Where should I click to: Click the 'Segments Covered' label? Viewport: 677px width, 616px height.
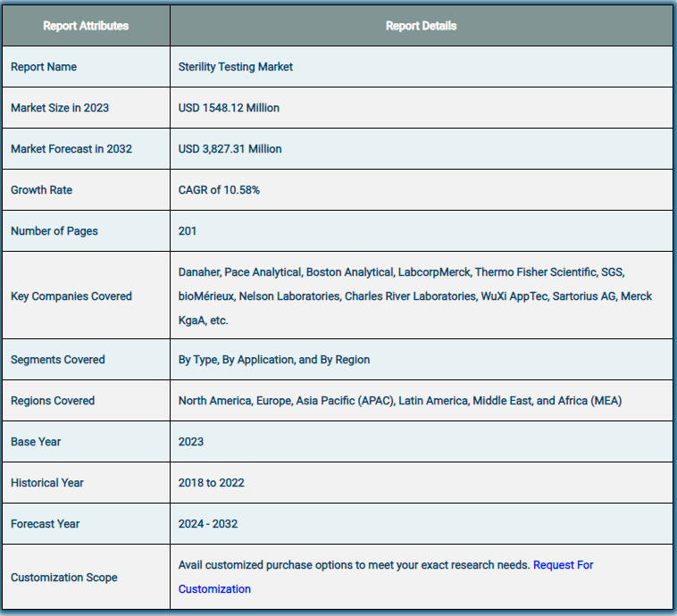click(58, 360)
